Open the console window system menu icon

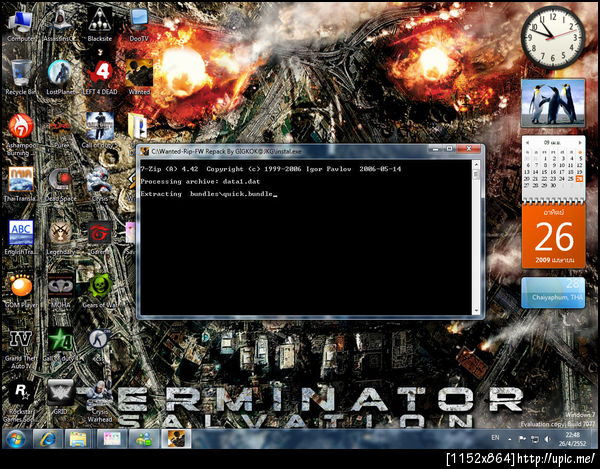(145, 151)
